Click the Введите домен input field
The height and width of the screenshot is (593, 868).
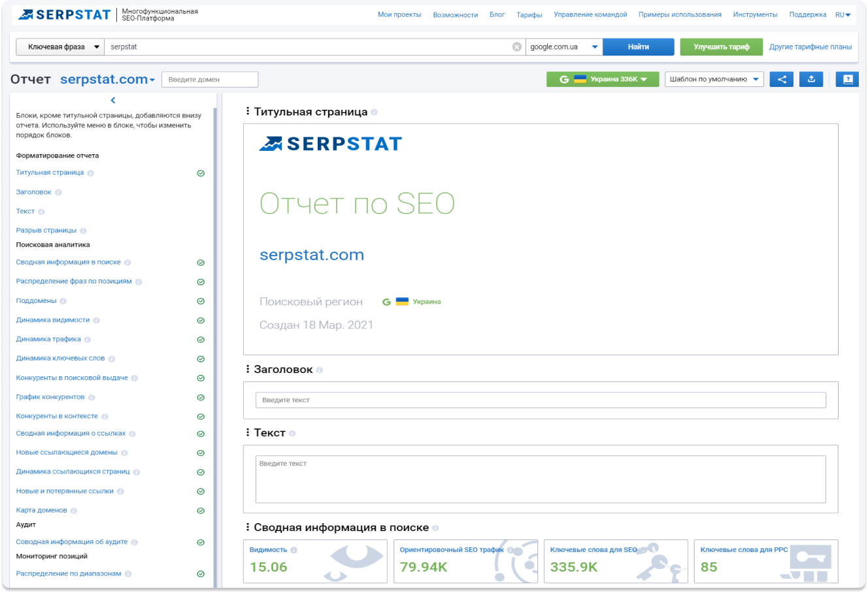click(x=210, y=79)
